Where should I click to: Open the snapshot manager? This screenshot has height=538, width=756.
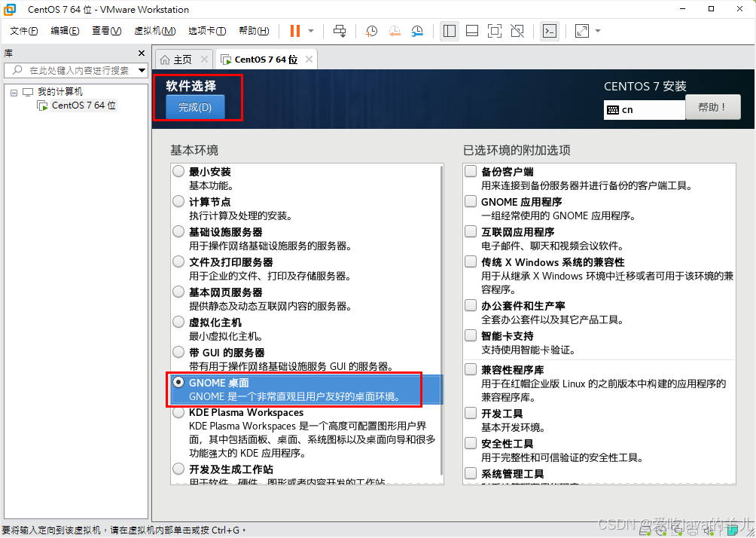(x=418, y=31)
